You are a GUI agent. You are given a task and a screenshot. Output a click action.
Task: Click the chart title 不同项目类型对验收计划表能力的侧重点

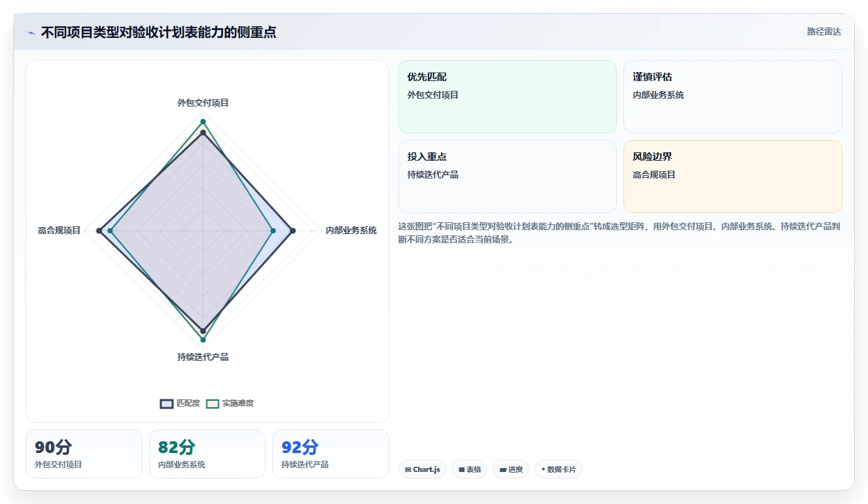click(158, 32)
